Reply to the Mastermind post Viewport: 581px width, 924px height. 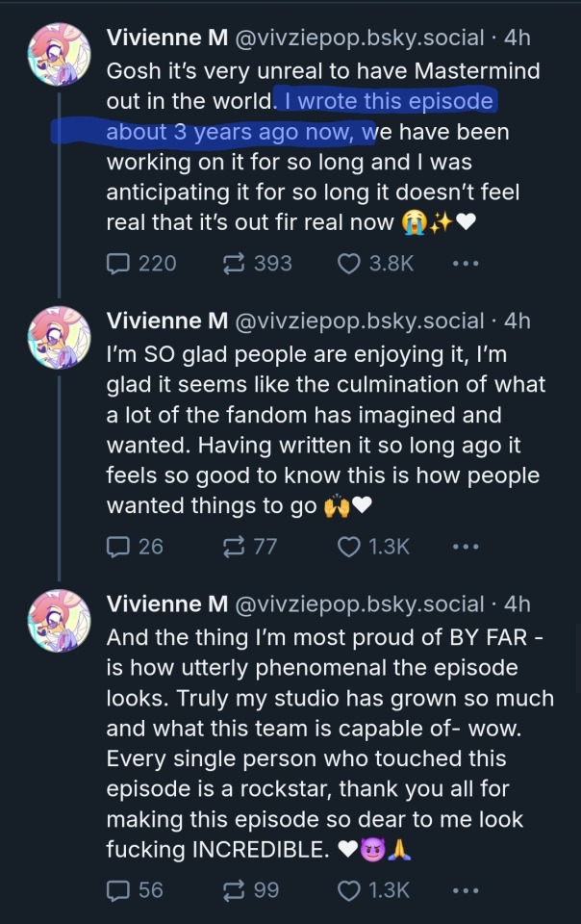coord(120,263)
